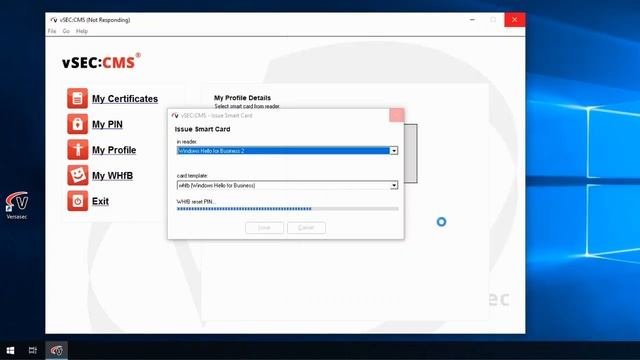Click the 'WHfB reset PIN...' status text

196,202
